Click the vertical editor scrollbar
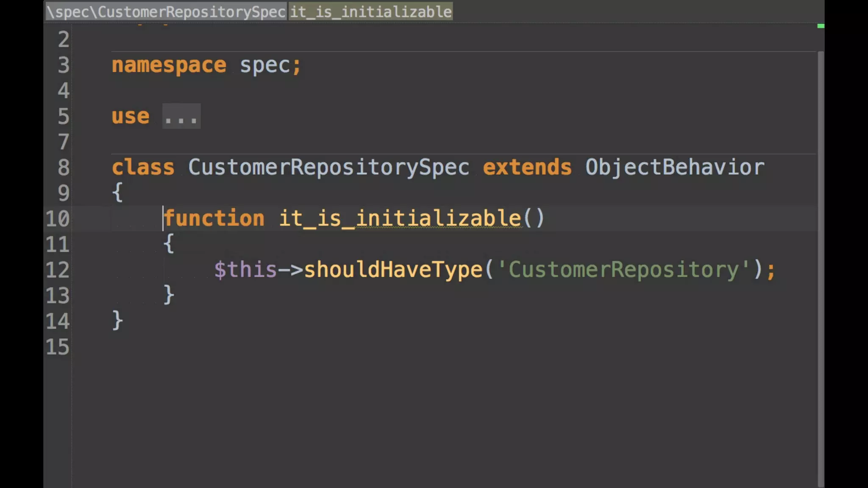 pos(821,254)
